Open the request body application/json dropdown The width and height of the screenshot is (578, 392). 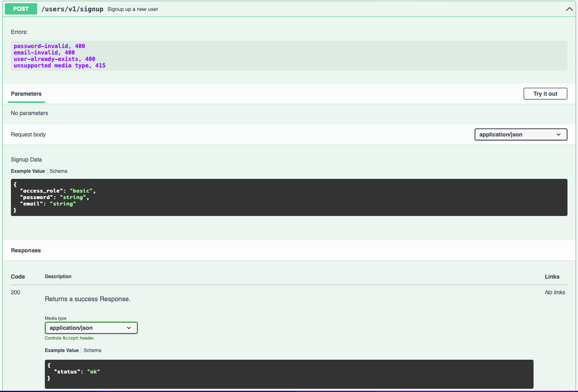[521, 134]
